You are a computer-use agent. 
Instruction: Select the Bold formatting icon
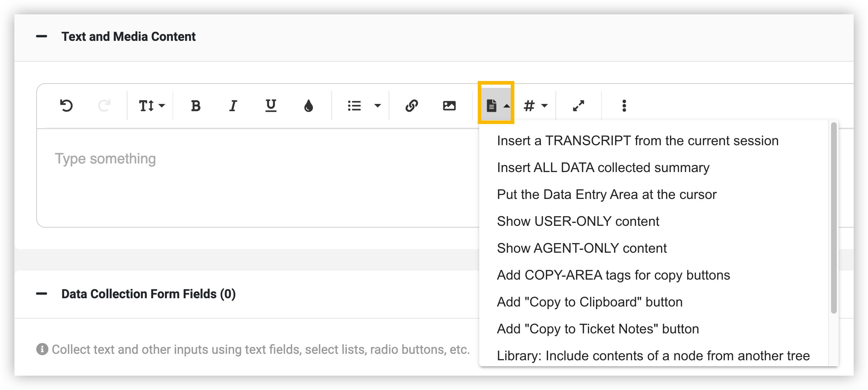pos(196,105)
